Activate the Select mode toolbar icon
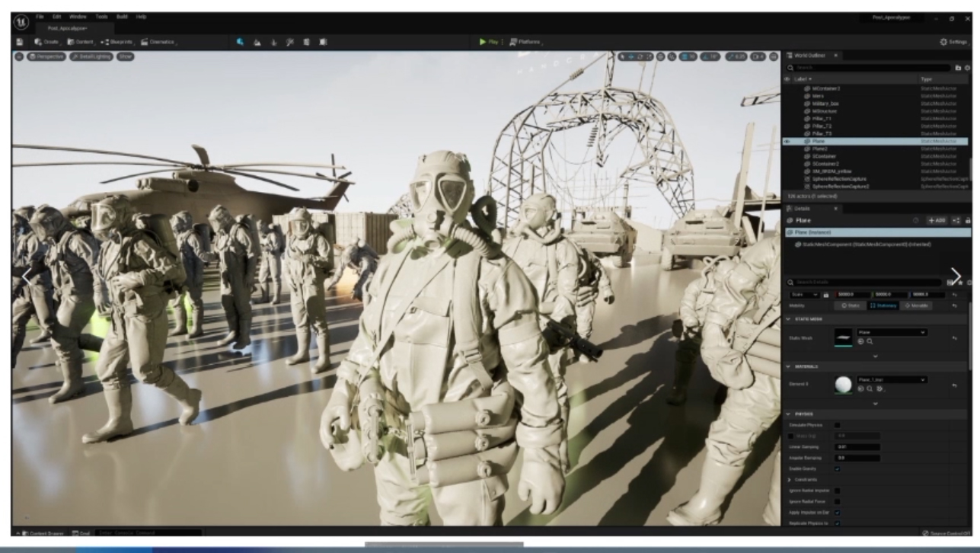Screen dimensions: 980x553 (240, 42)
